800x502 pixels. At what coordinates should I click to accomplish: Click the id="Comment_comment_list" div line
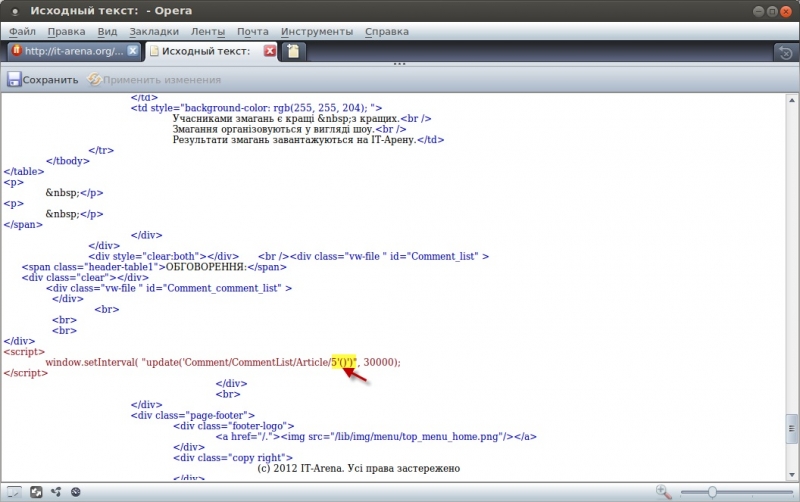169,288
